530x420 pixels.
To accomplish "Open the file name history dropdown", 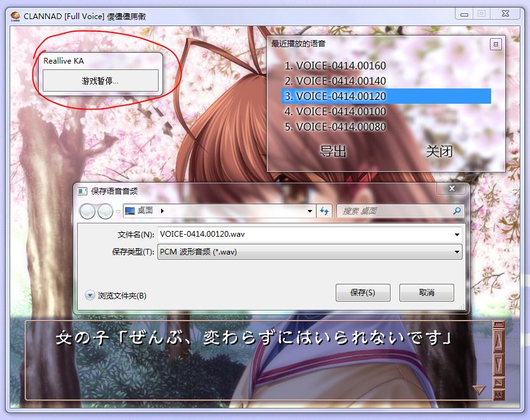I will (457, 234).
